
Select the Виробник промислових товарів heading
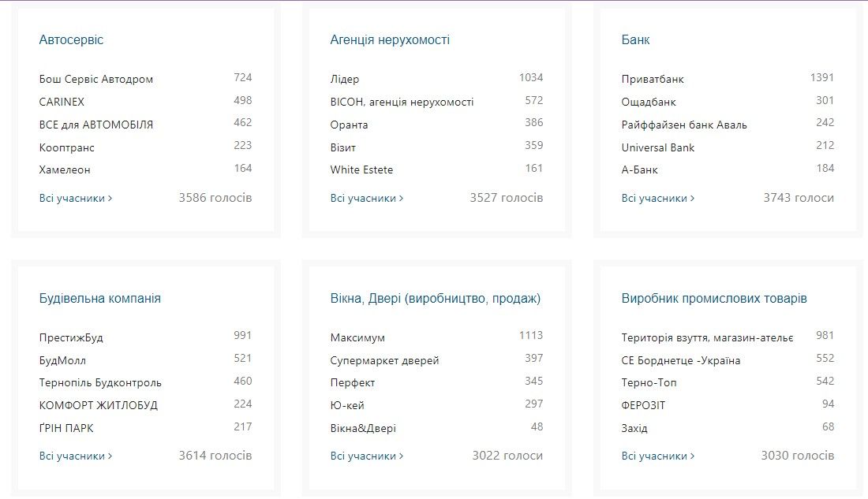coord(714,299)
